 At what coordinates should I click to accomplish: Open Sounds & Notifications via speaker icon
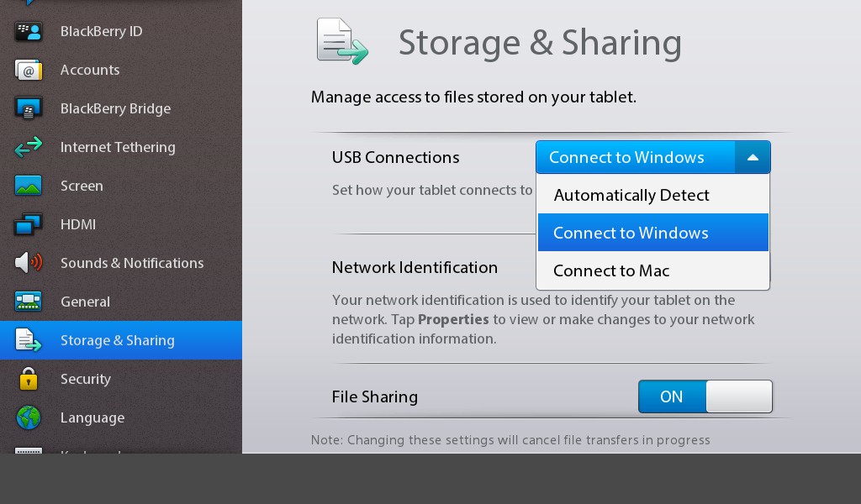[28, 263]
